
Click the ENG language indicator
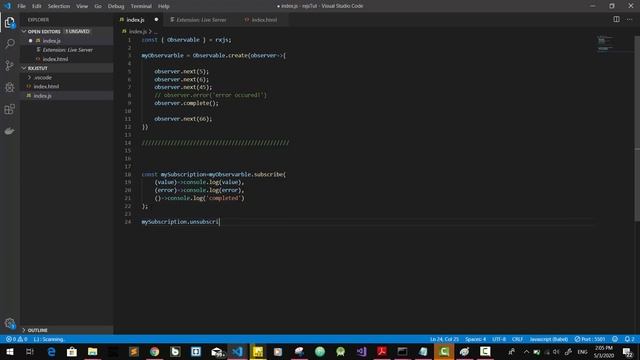tap(582, 352)
